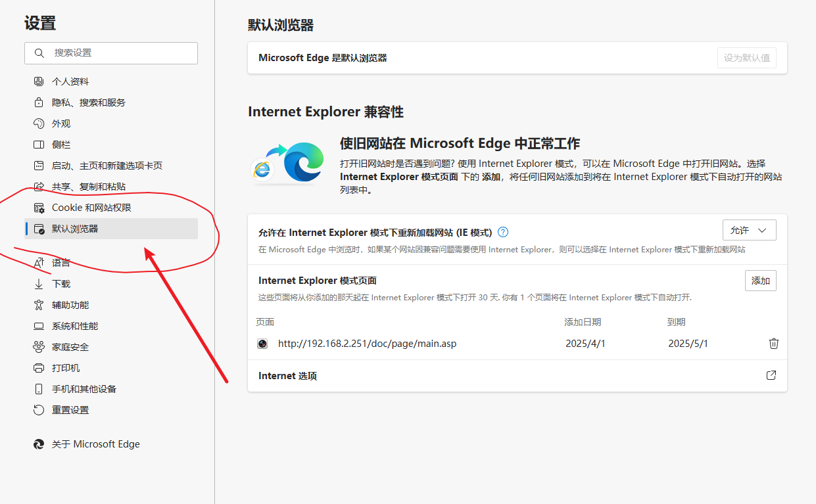This screenshot has height=504, width=816.
Task: Click the 页面 column header
Action: [265, 322]
